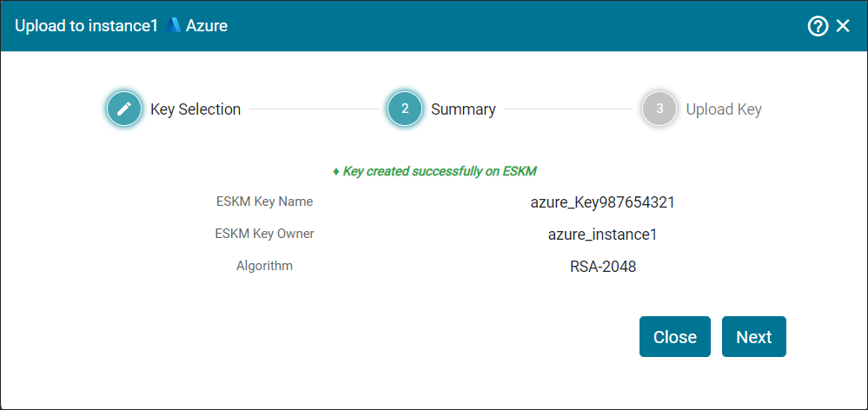The width and height of the screenshot is (868, 410).
Task: Click the RSA-2048 algorithm value
Action: pyautogui.click(x=603, y=267)
